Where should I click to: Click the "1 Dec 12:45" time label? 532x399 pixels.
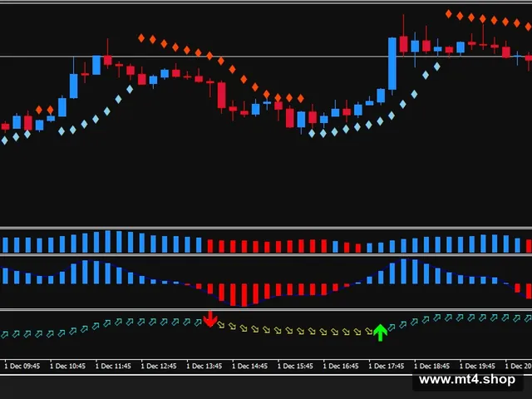click(x=159, y=366)
